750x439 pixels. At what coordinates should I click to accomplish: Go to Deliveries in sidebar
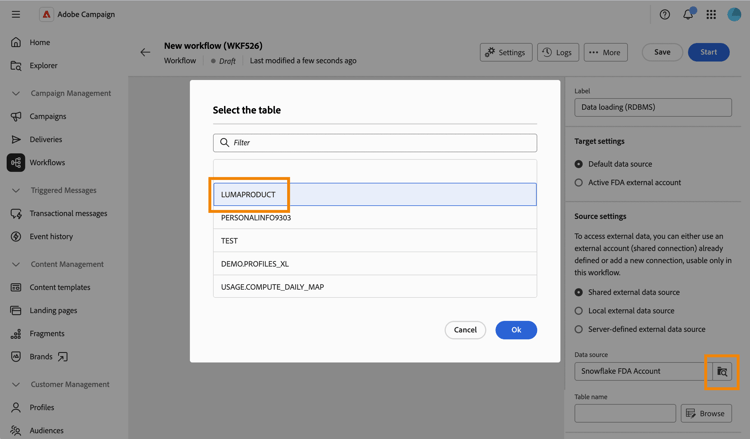pos(45,140)
